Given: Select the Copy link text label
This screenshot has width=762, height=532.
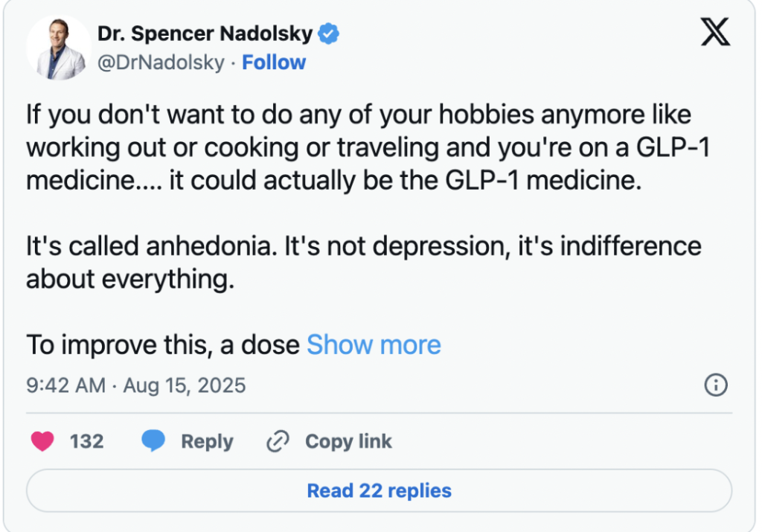Looking at the screenshot, I should (348, 441).
